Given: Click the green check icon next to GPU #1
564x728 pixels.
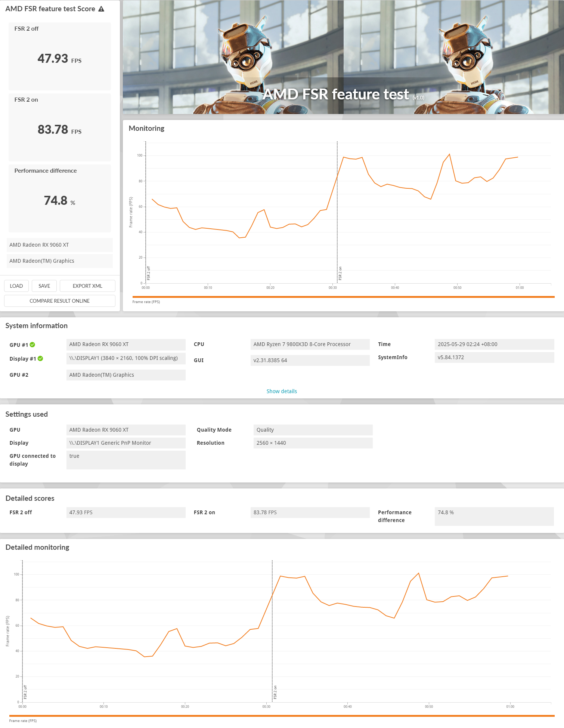Looking at the screenshot, I should coord(32,345).
